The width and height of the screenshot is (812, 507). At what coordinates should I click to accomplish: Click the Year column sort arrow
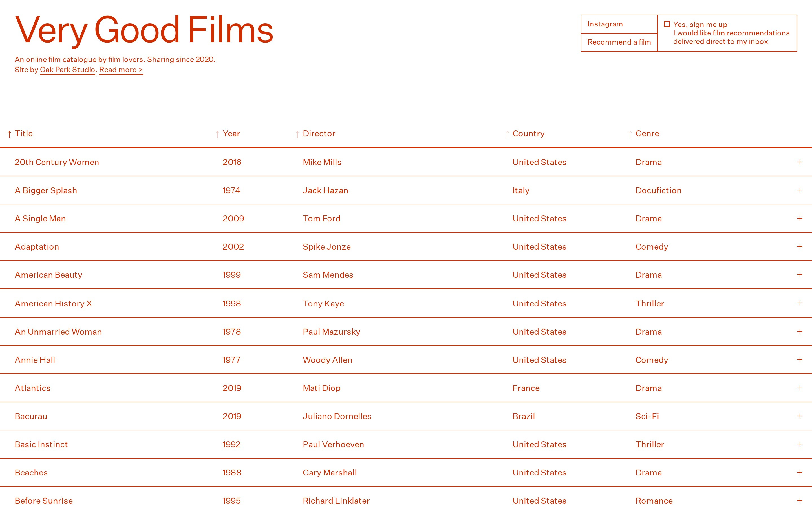click(217, 134)
